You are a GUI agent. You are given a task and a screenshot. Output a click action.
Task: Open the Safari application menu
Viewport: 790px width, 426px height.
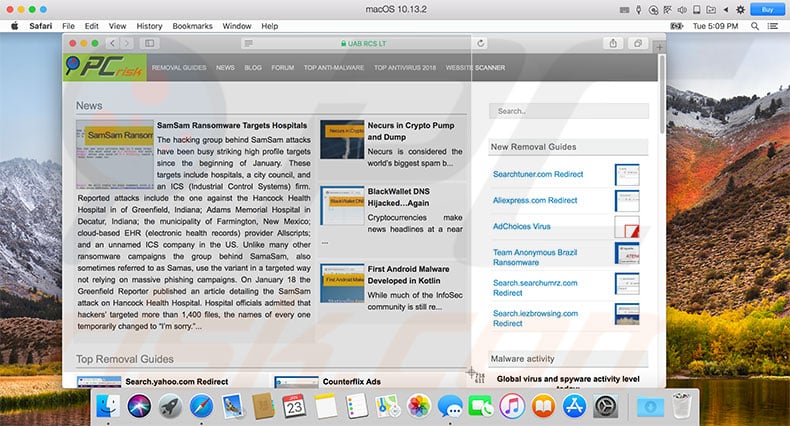point(40,26)
